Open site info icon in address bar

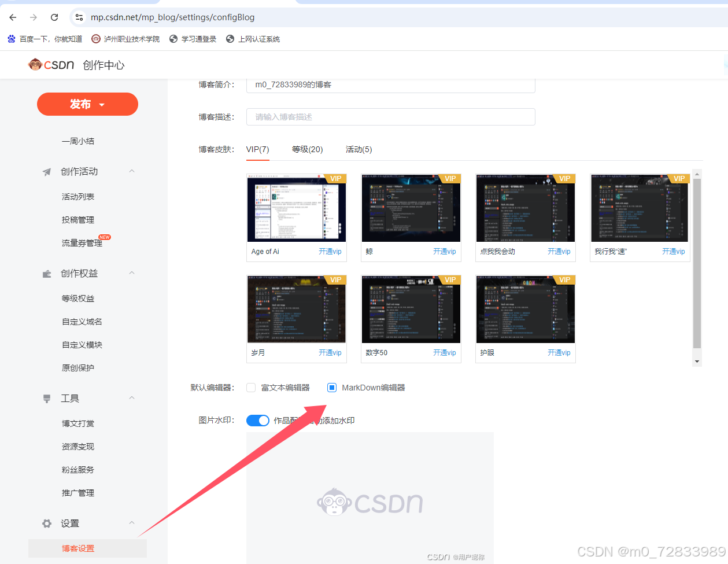click(79, 17)
